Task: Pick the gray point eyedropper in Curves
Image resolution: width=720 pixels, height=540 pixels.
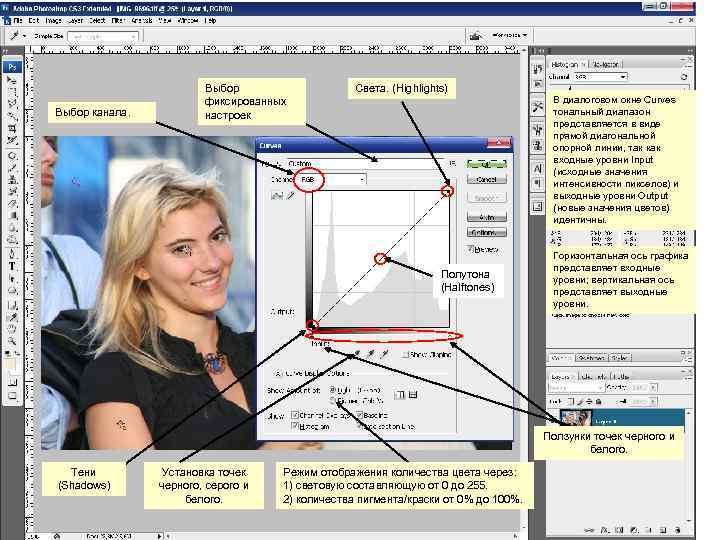Action: pos(371,354)
